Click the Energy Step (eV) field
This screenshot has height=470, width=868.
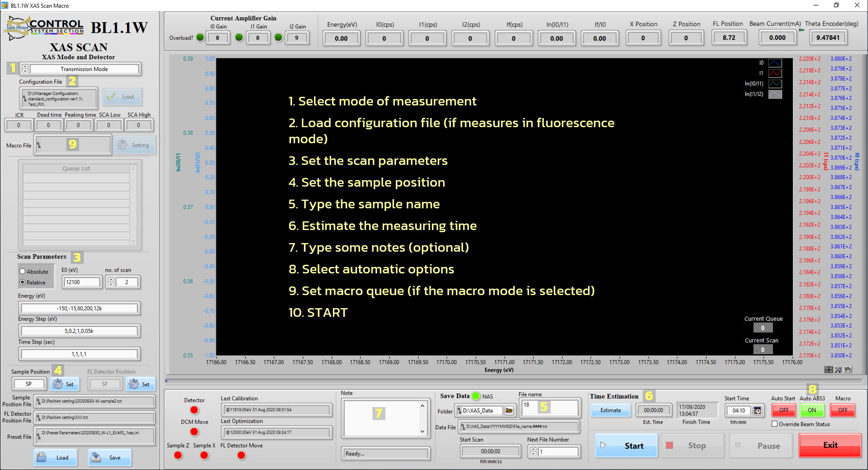pyautogui.click(x=79, y=331)
